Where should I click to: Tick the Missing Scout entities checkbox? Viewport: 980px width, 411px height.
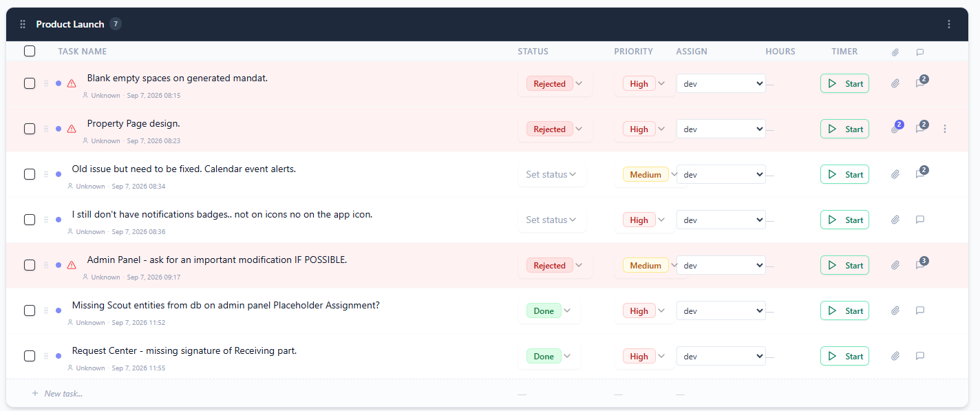click(30, 310)
